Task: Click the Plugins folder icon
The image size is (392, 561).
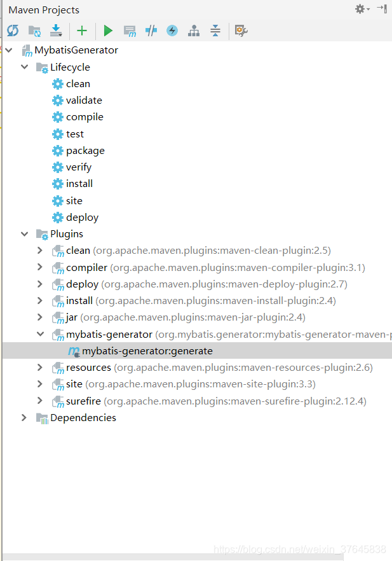Action: tap(42, 235)
